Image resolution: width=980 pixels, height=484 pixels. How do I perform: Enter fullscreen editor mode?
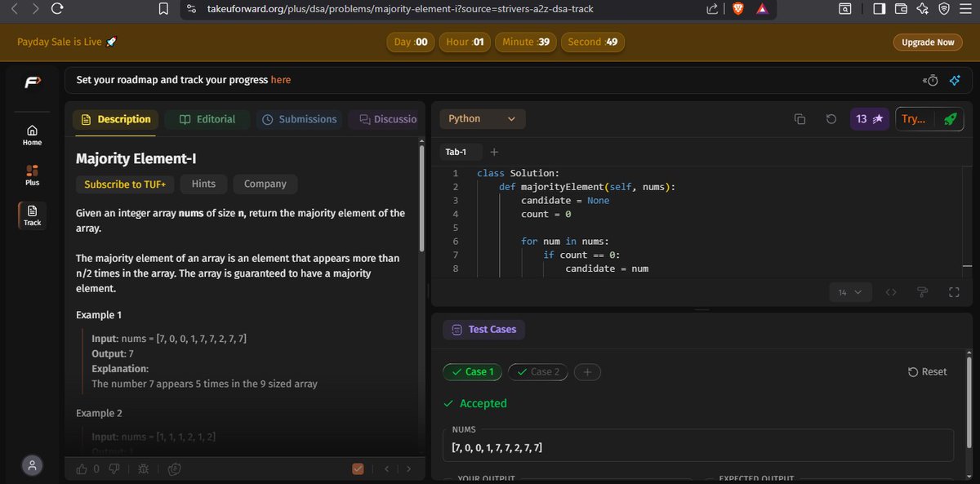953,292
